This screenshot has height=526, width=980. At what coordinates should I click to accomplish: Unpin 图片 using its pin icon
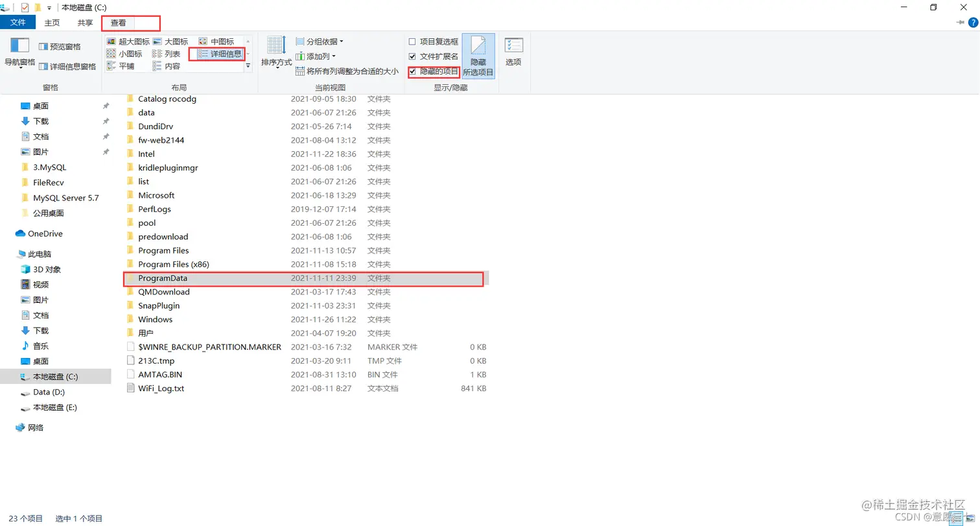[x=106, y=152]
